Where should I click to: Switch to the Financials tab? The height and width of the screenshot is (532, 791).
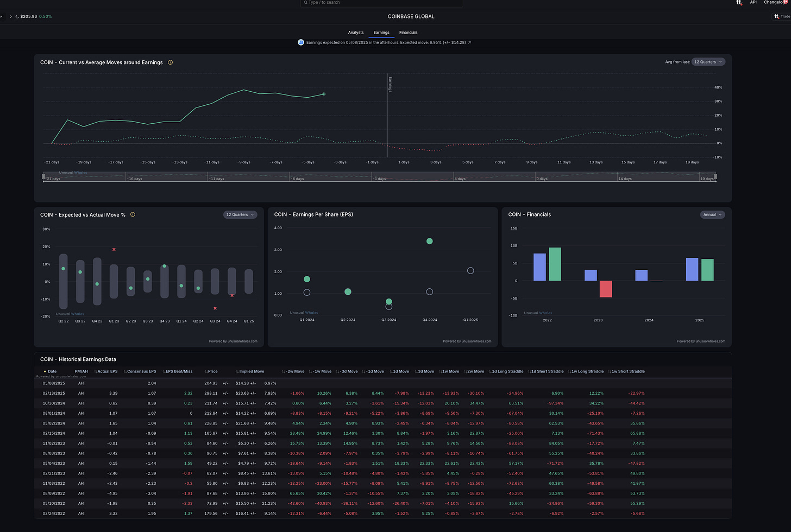[409, 33]
